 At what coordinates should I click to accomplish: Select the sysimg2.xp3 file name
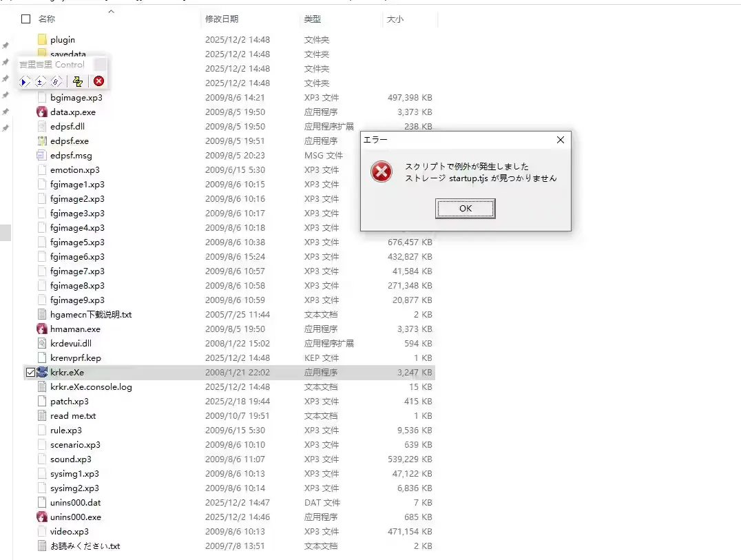[74, 488]
